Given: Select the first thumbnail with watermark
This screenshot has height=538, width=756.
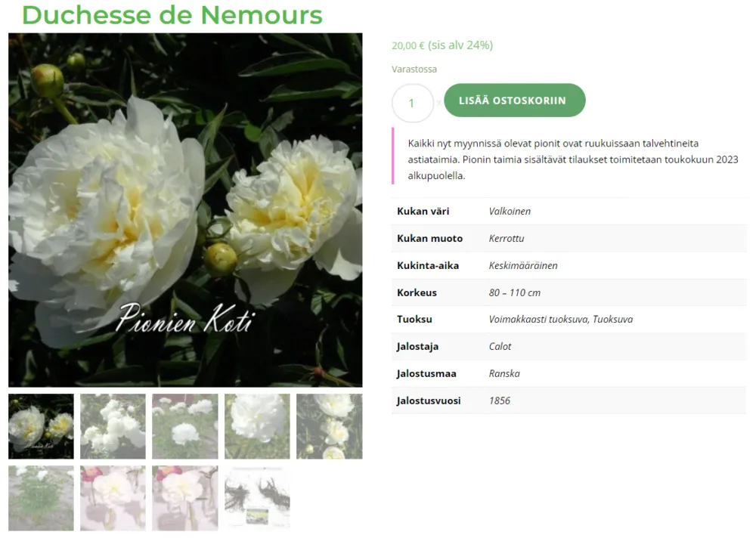Looking at the screenshot, I should pyautogui.click(x=41, y=426).
